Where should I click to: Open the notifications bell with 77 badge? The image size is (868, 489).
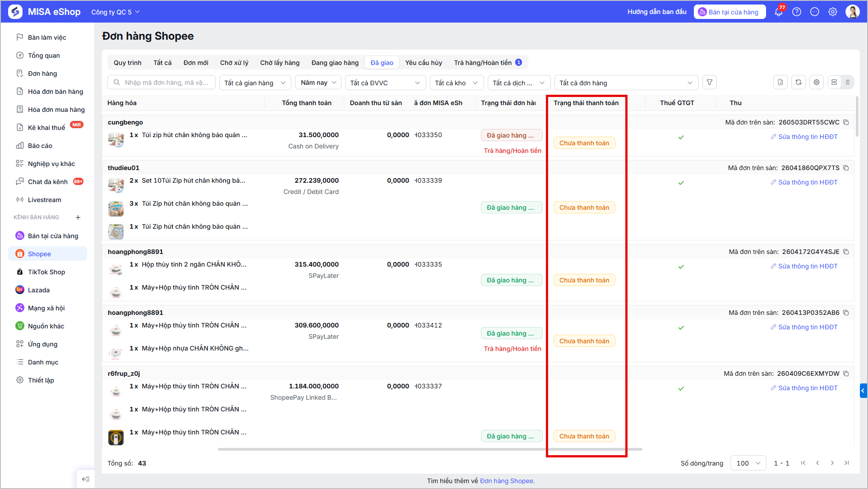pos(779,12)
